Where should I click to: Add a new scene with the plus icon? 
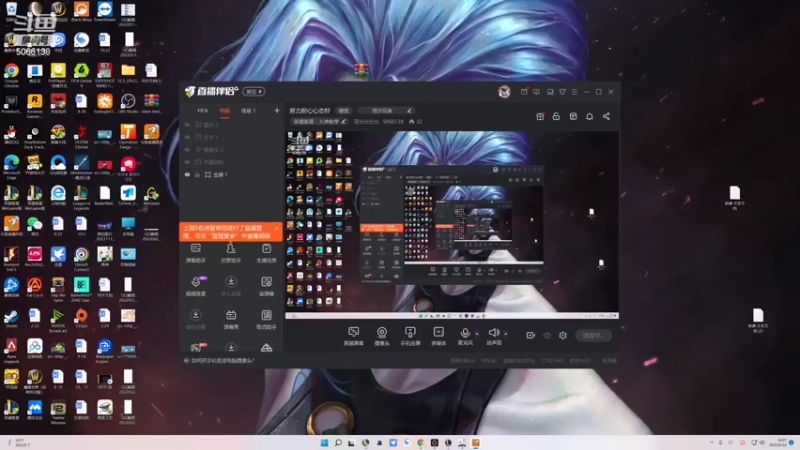point(277,110)
